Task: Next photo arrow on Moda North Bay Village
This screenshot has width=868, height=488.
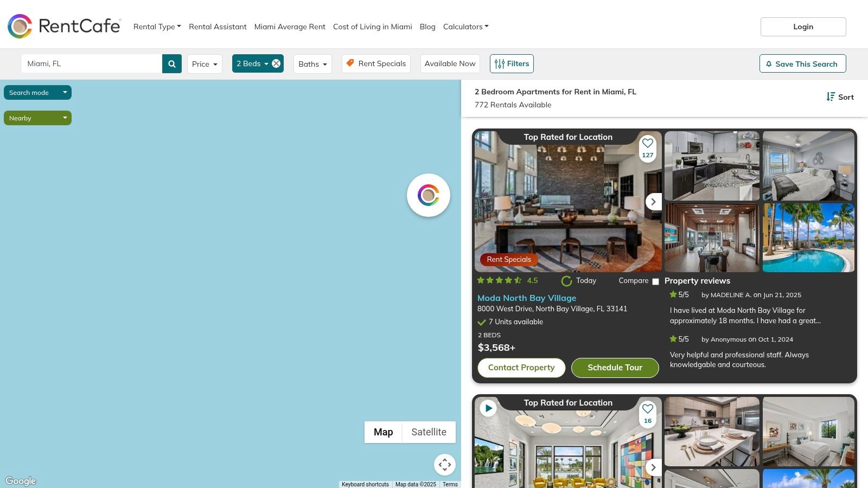Action: coord(654,202)
